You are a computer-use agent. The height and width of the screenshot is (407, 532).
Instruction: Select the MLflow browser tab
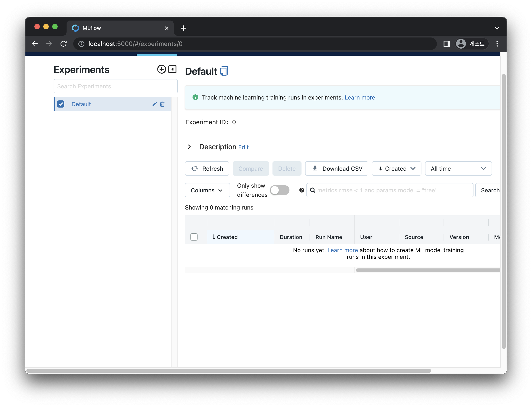click(120, 28)
